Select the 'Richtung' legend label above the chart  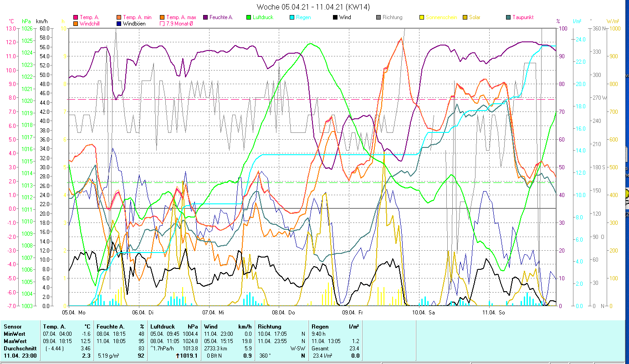coord(393,17)
